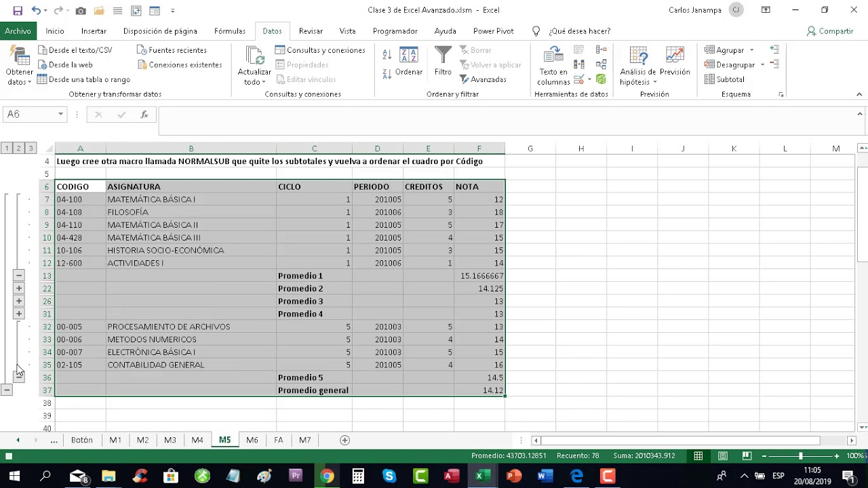Screen dimensions: 868x488
Task: Expand the Promedio 3 outline group
Action: tap(19, 301)
